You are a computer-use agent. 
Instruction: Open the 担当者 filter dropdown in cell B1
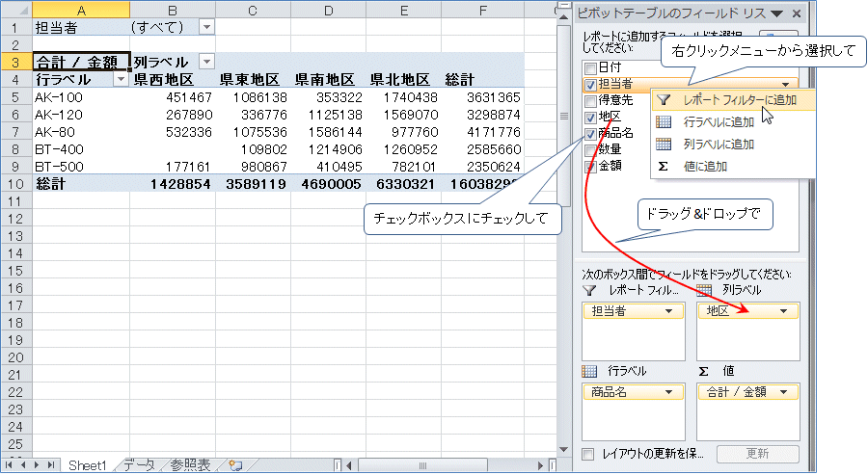[207, 27]
